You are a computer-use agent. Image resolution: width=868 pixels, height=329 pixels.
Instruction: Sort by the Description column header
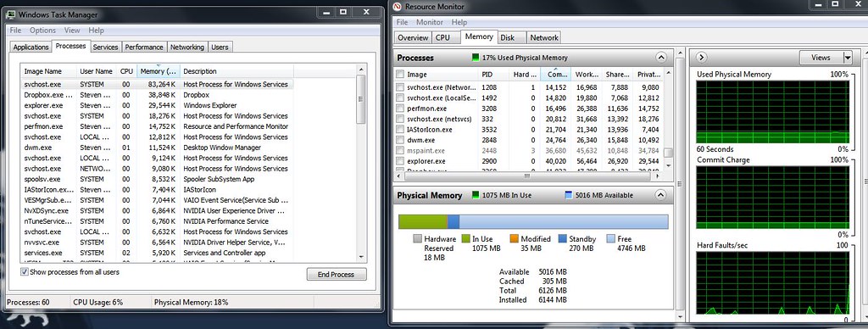(x=236, y=71)
